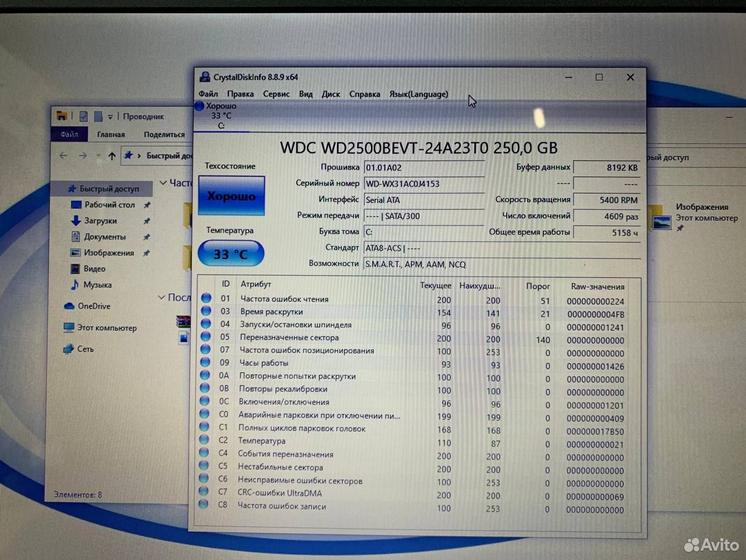Viewport: 746px width, 560px height.
Task: Click the Forward arrow in Проводник
Action: pos(83,156)
